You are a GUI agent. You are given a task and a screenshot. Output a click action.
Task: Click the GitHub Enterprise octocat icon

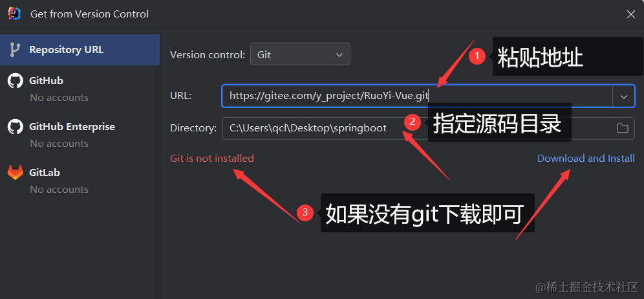(x=16, y=127)
